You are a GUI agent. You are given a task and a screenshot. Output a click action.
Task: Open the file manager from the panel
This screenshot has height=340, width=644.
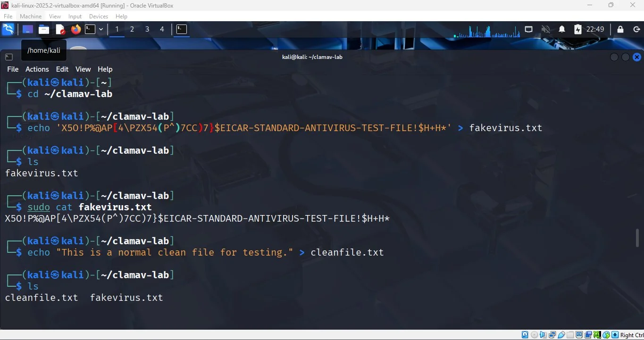click(x=44, y=29)
